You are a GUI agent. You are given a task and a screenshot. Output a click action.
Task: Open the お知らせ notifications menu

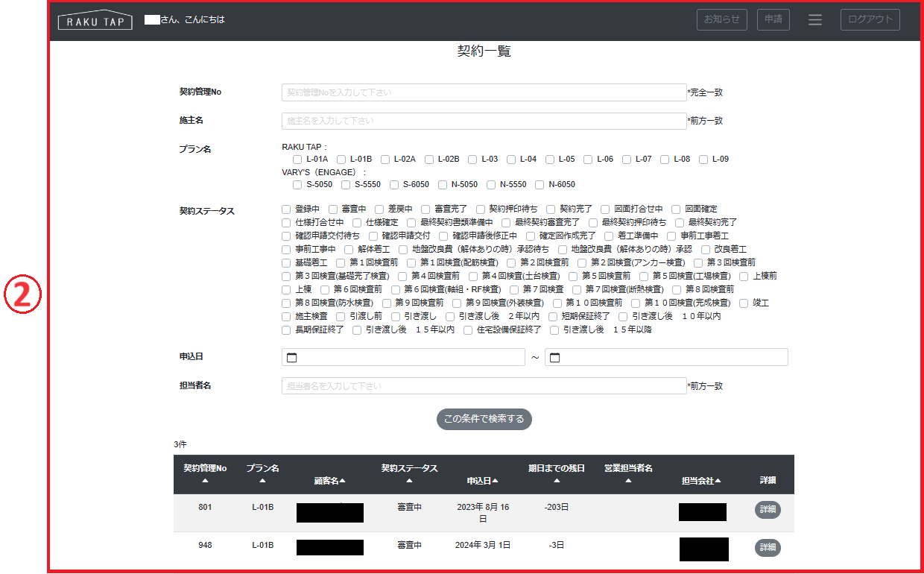point(721,20)
